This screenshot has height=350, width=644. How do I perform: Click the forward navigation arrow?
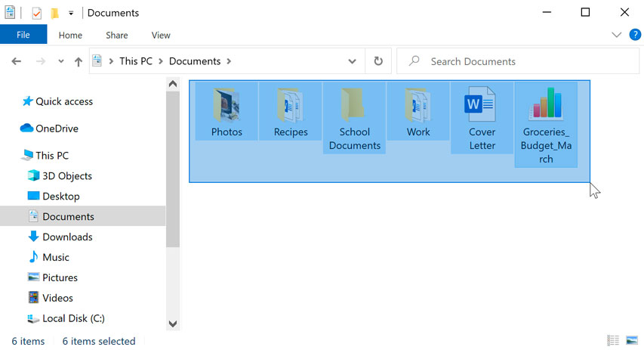41,61
